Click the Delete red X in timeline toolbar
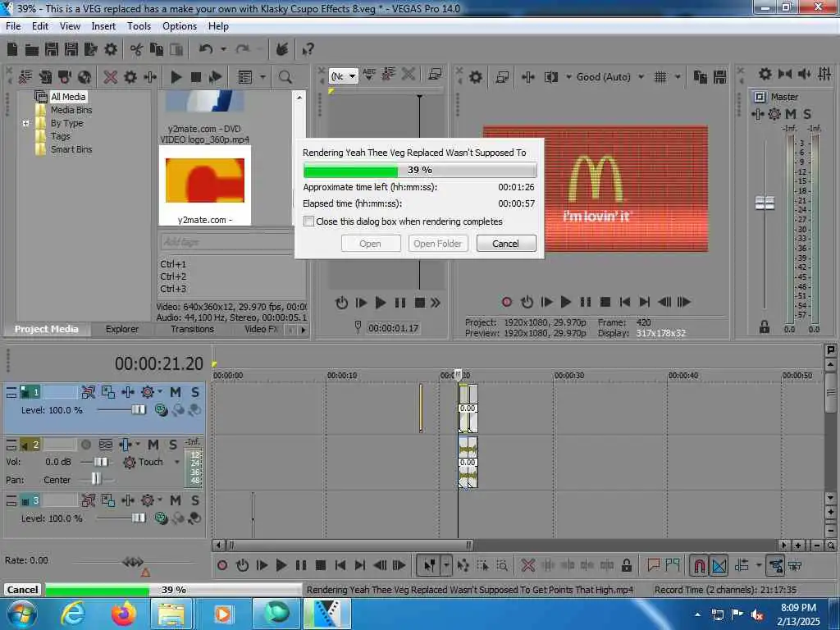 527,565
